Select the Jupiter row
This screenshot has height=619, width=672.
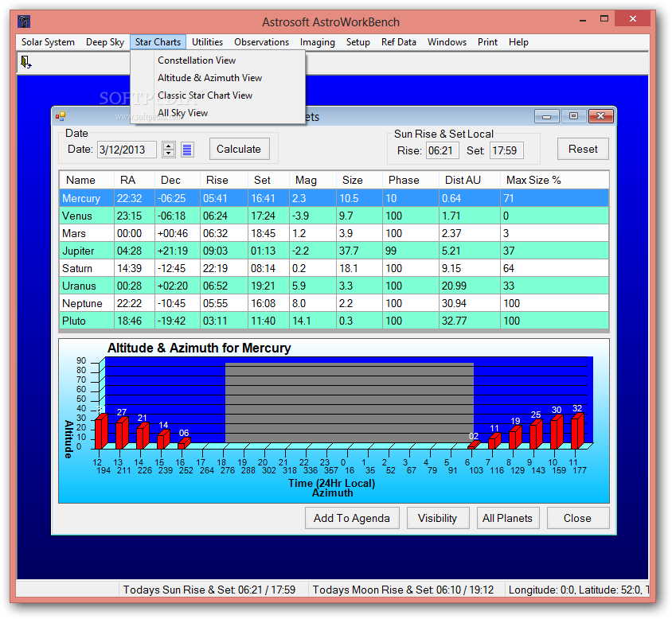coord(334,251)
